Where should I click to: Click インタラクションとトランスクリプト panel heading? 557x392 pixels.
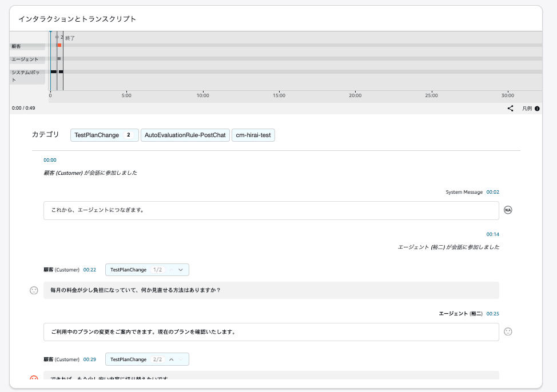pos(77,19)
